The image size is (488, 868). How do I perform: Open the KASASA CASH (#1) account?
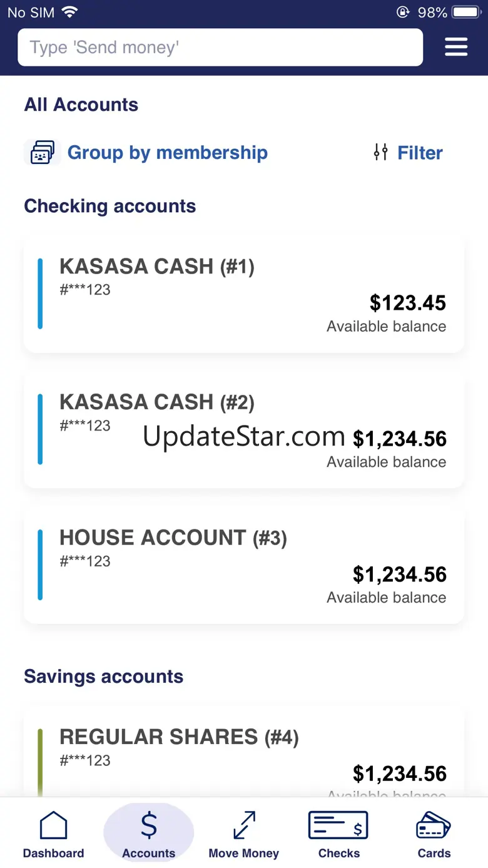pyautogui.click(x=243, y=294)
